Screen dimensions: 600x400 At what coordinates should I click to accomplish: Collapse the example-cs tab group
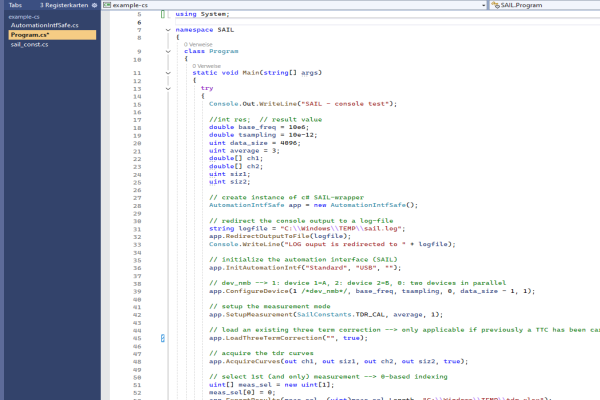click(21, 17)
